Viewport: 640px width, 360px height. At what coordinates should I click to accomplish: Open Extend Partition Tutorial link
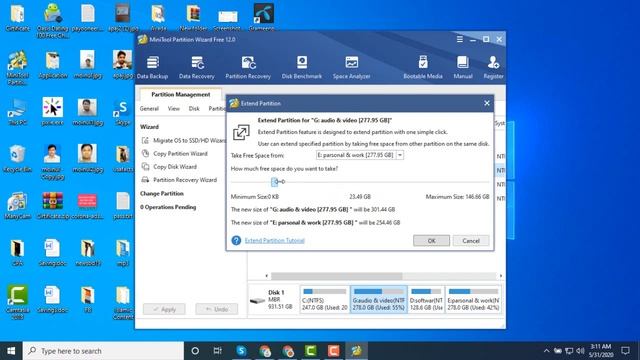275,240
